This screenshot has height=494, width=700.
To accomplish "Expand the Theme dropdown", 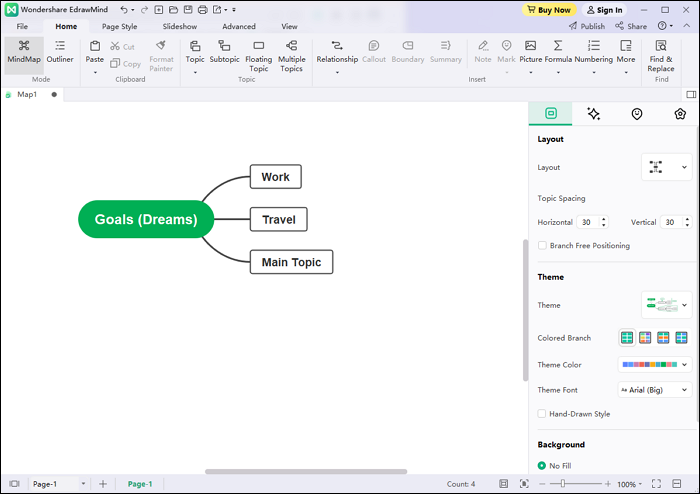I will (667, 305).
